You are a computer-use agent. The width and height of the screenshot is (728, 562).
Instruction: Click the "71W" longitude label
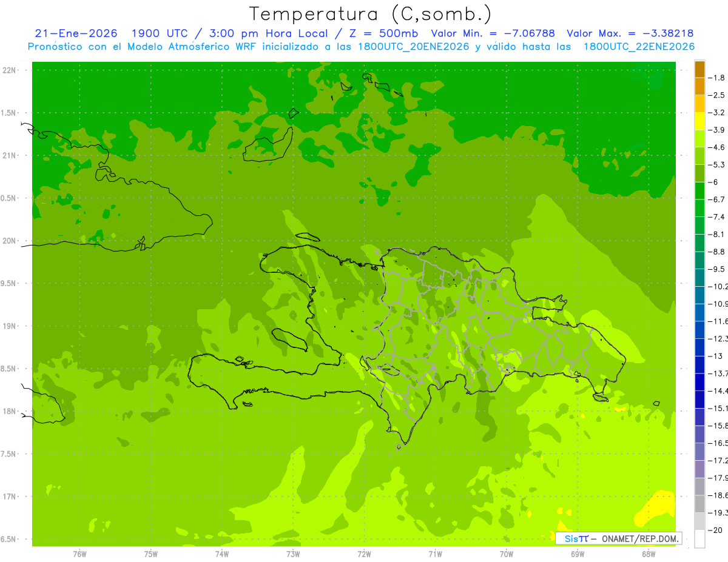click(x=436, y=554)
